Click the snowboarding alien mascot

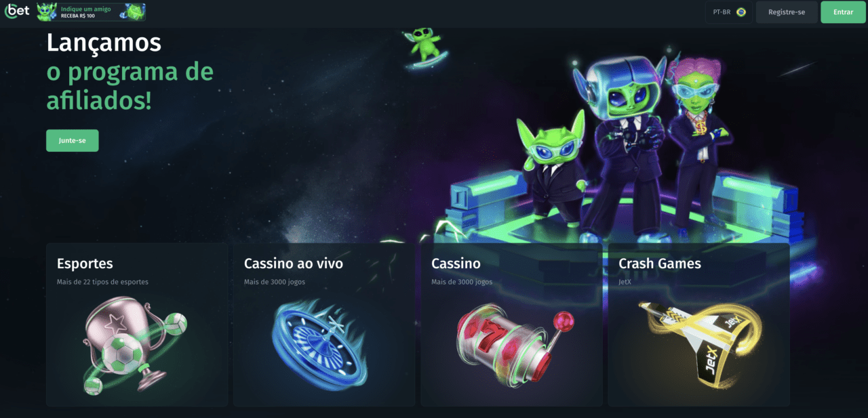[423, 49]
